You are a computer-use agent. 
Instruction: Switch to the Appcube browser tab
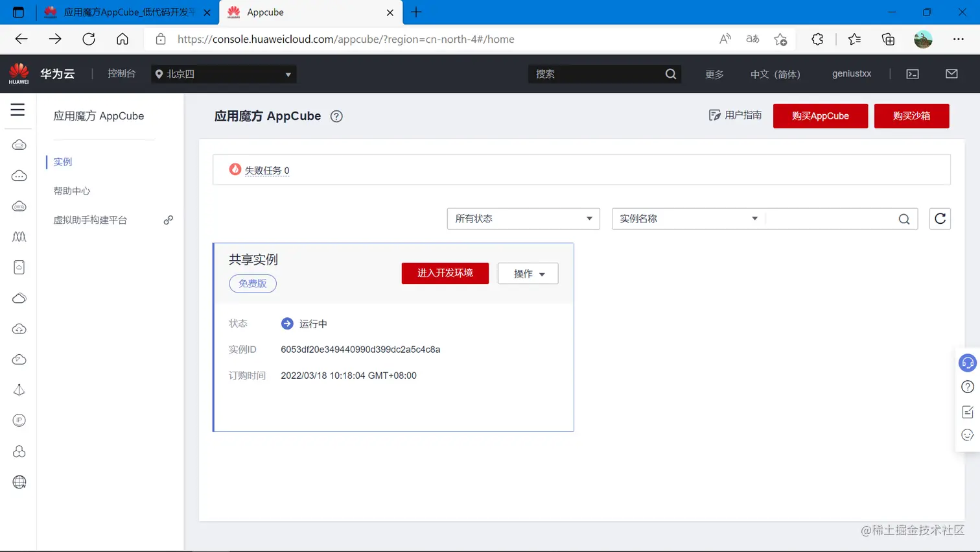coord(311,12)
